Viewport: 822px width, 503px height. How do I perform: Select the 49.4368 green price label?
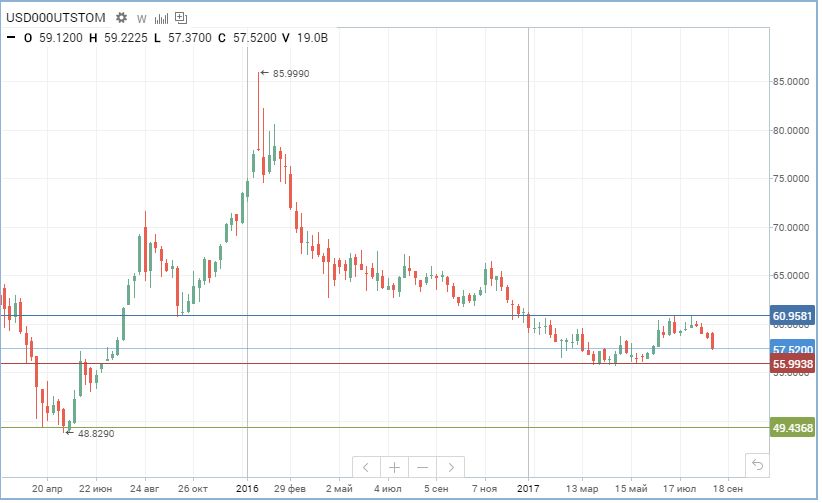(x=793, y=428)
